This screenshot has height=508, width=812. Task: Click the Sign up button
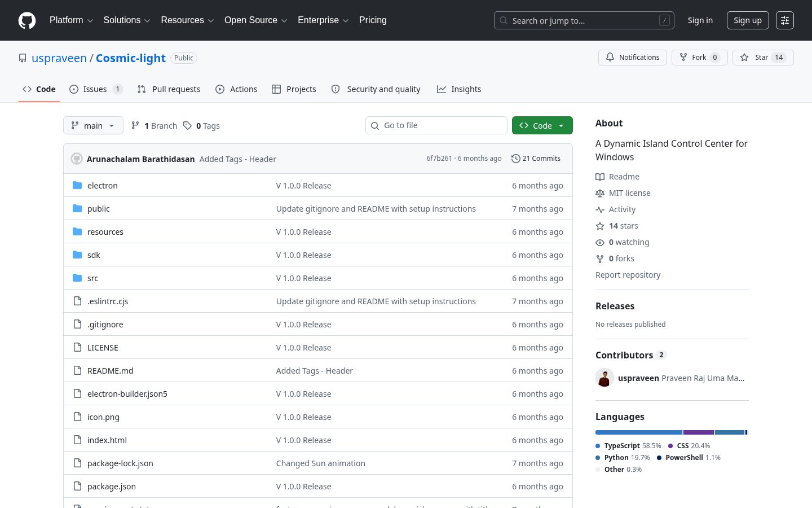[748, 20]
